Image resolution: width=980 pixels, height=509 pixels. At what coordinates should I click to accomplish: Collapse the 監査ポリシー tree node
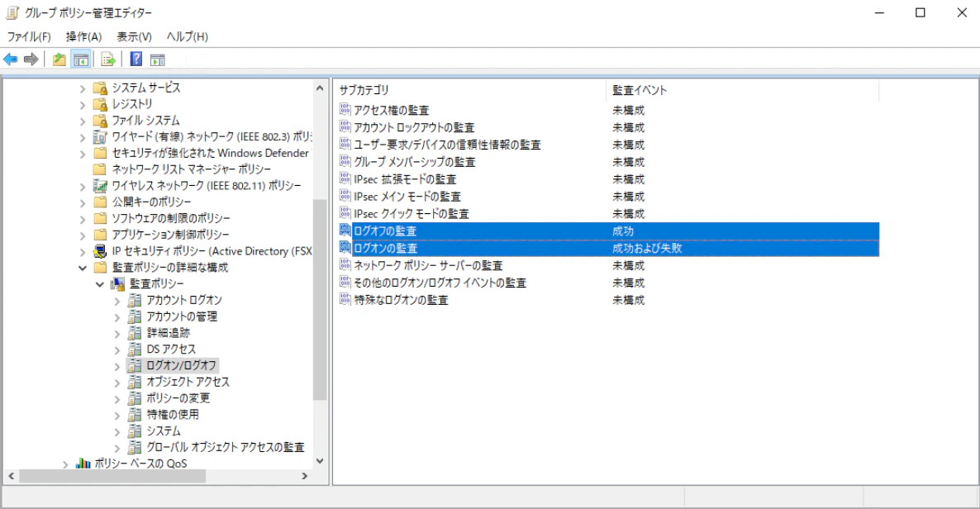point(100,284)
